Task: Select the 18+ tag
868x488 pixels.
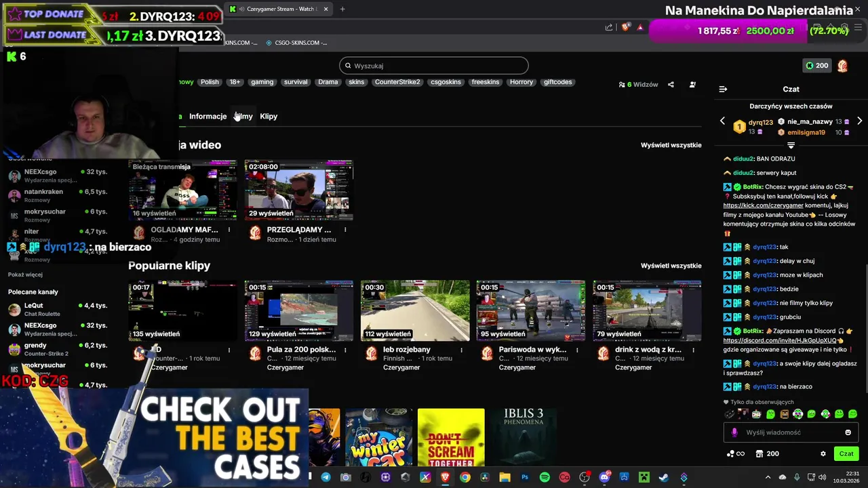Action: point(235,82)
